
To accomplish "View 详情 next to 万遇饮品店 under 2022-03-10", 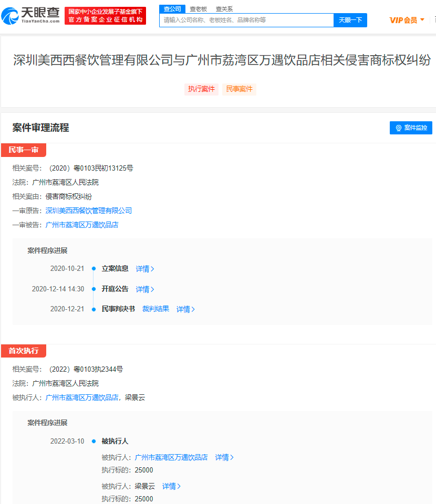I will tap(224, 457).
